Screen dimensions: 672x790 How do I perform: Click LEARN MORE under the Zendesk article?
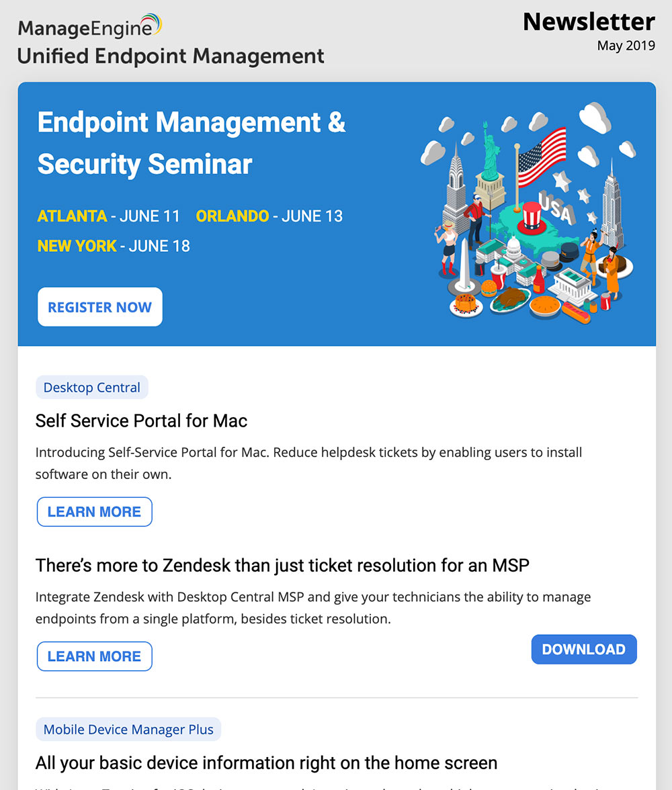tap(94, 656)
